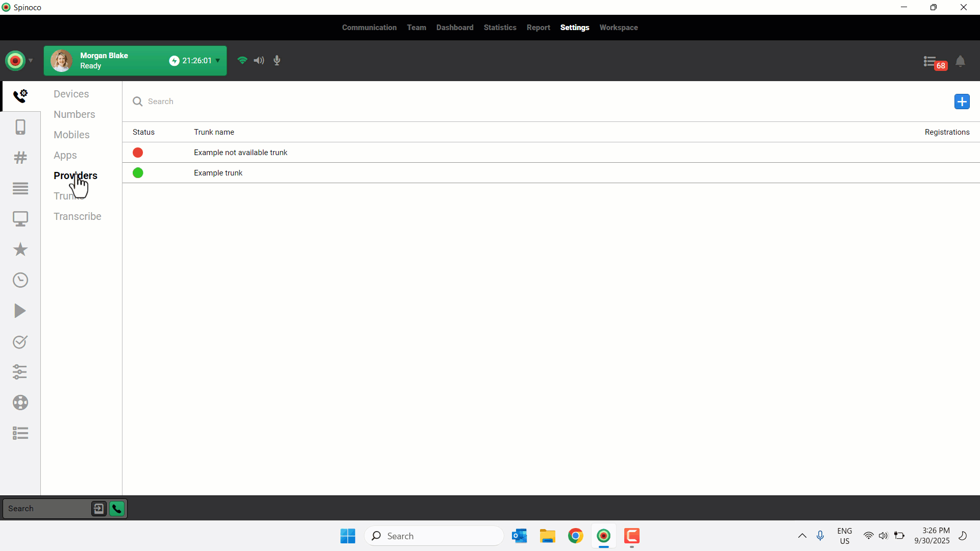
Task: Open the mobile device sidebar icon
Action: [20, 127]
